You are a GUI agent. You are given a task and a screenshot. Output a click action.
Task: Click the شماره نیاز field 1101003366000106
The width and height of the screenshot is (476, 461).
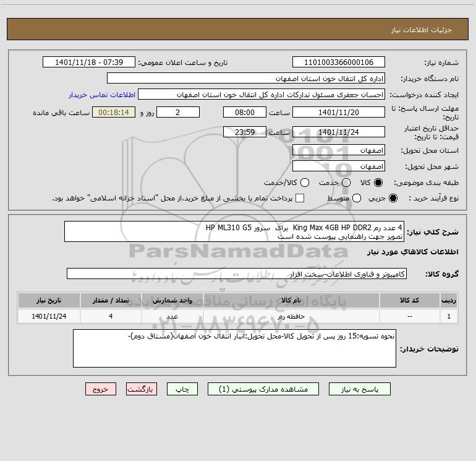tap(339, 62)
